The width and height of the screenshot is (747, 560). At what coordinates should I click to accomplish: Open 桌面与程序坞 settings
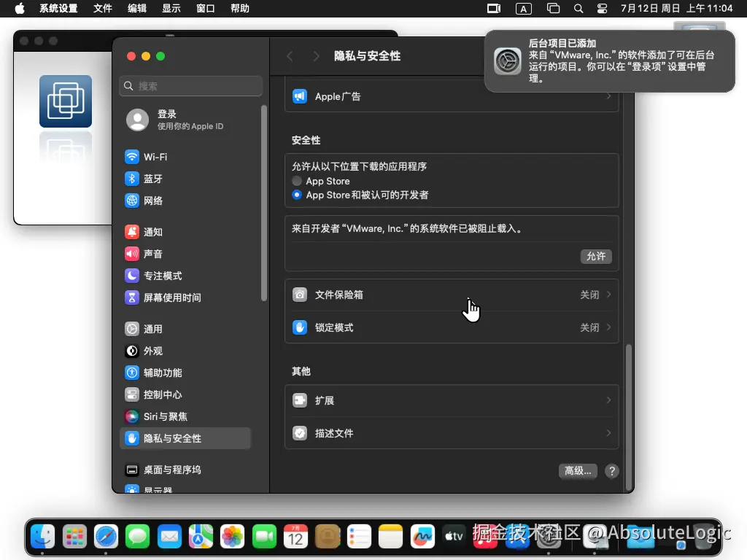186,470
